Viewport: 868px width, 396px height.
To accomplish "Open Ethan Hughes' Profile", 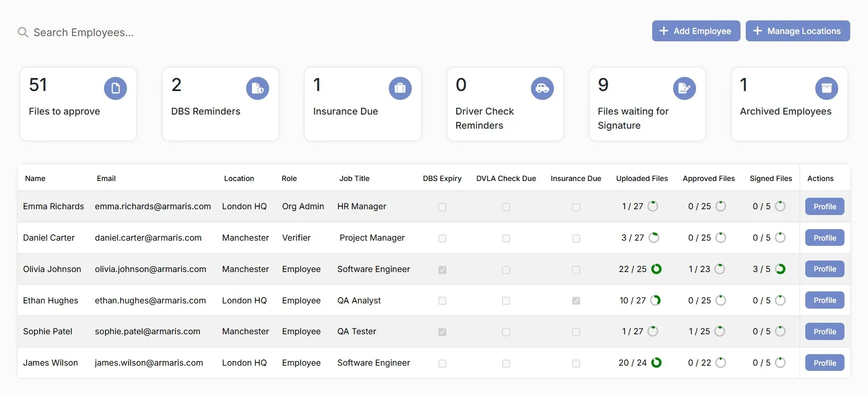I will point(825,300).
